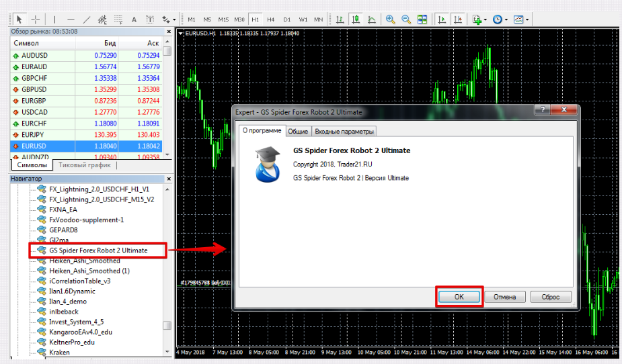Select the Cursor arrow tool

19,19
